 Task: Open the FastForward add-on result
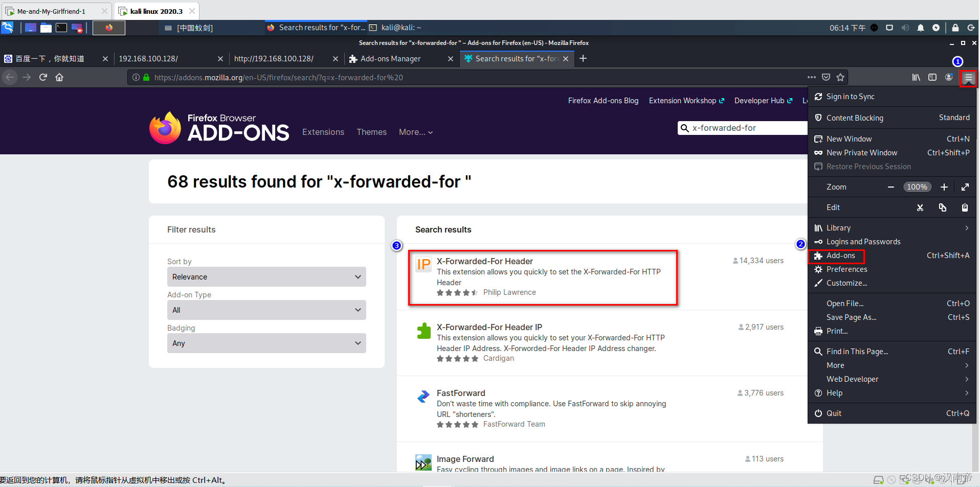[x=461, y=393]
